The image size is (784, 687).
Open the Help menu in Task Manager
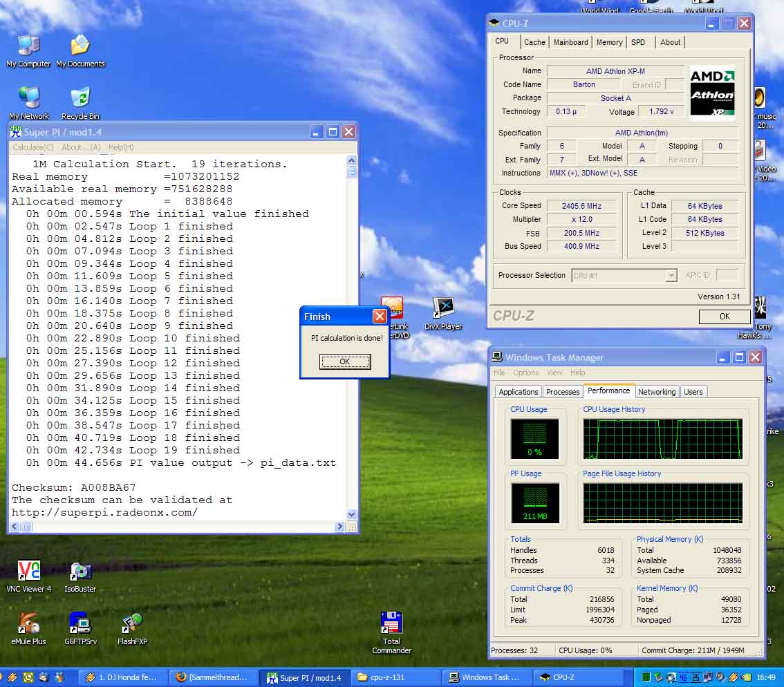click(577, 373)
